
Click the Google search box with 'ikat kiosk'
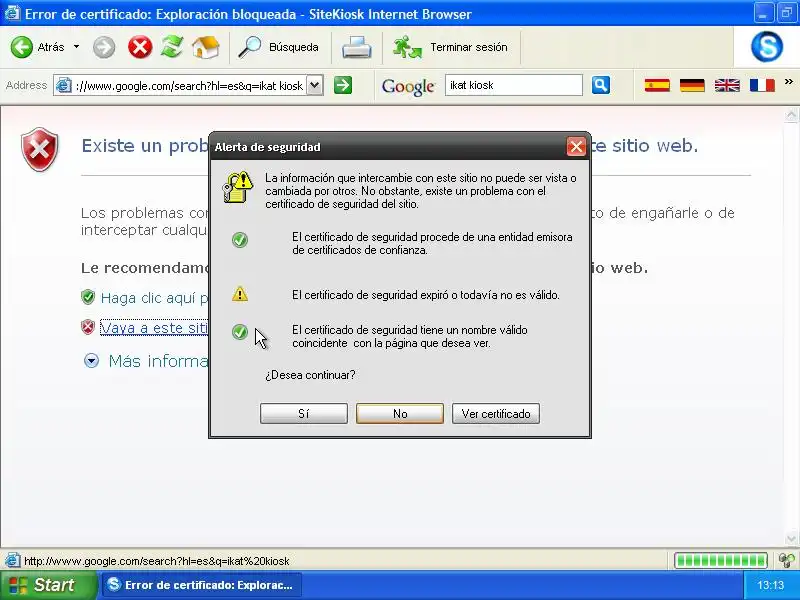[x=513, y=85]
